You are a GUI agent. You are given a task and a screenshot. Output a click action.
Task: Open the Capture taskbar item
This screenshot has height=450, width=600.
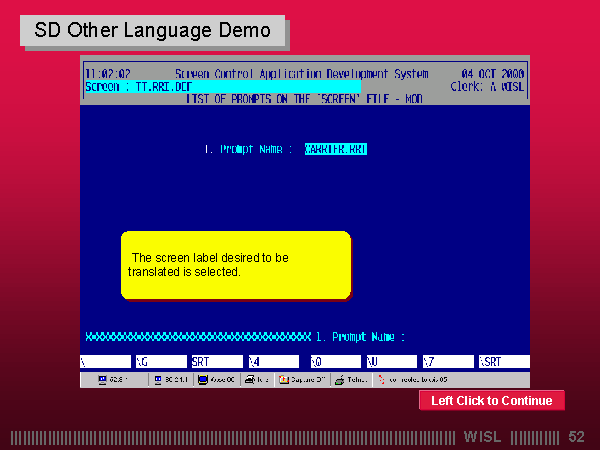(x=303, y=380)
